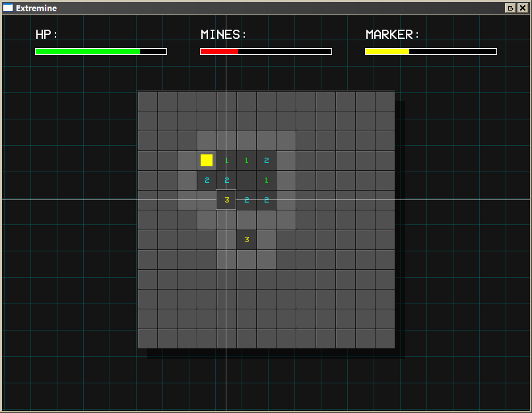This screenshot has height=413, width=532.
Task: Click the Extremine window icon in the title bar
Action: (x=8, y=8)
